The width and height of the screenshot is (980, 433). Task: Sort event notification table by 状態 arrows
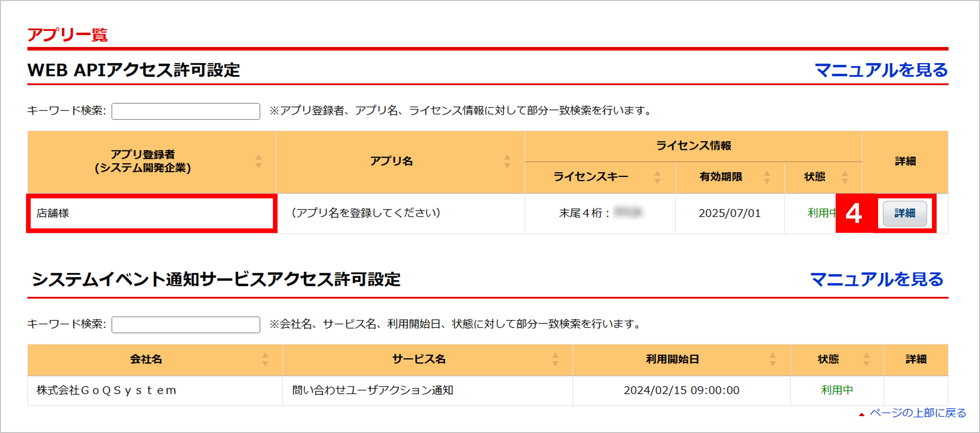click(x=866, y=359)
